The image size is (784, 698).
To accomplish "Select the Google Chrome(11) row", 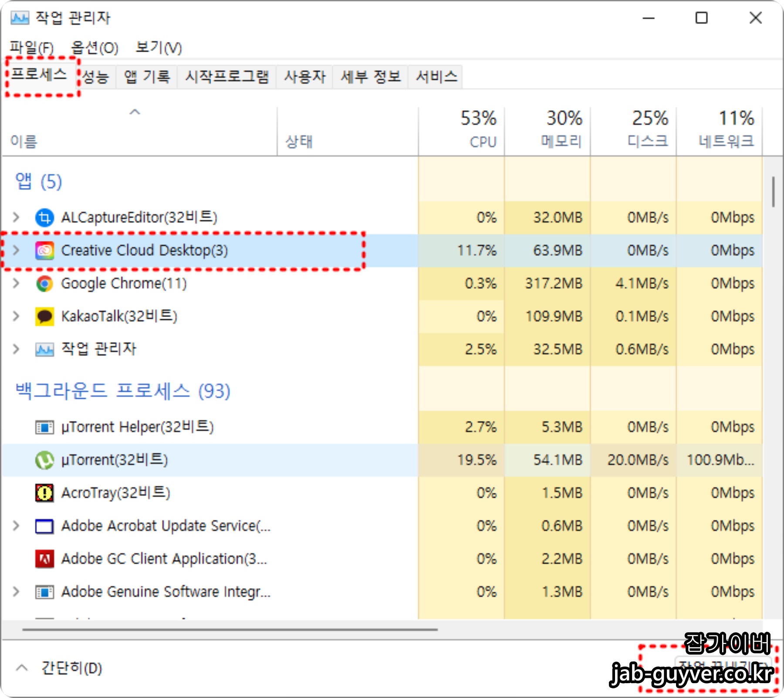I will pos(382,284).
